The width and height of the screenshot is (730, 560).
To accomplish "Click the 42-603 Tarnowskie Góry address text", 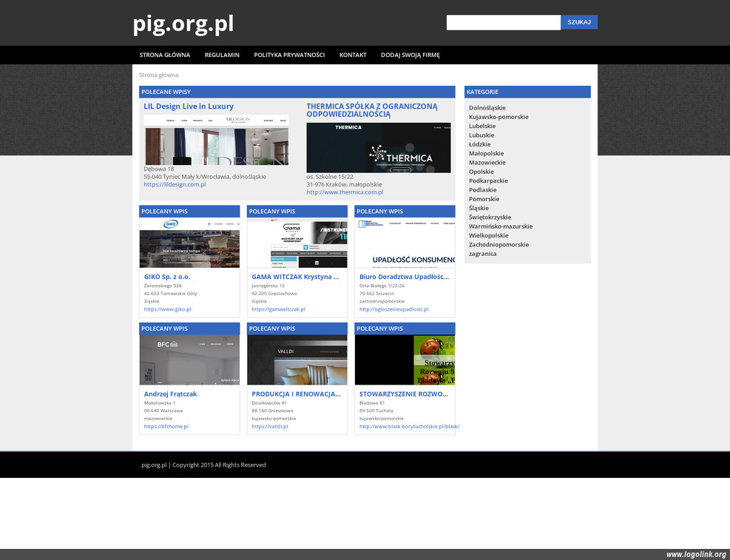I will 170,293.
